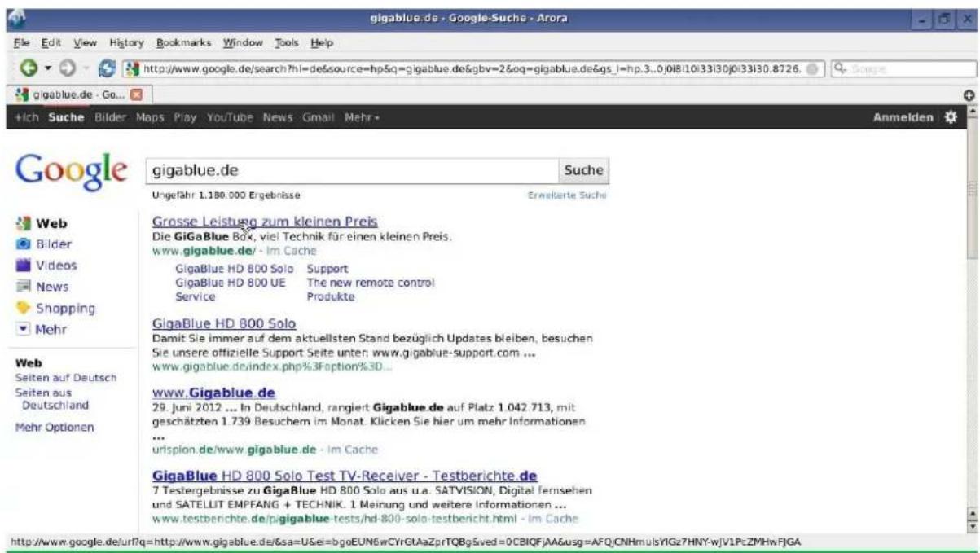This screenshot has height=553, width=980.
Task: Open Maps in the Google black bar
Action: (x=150, y=117)
